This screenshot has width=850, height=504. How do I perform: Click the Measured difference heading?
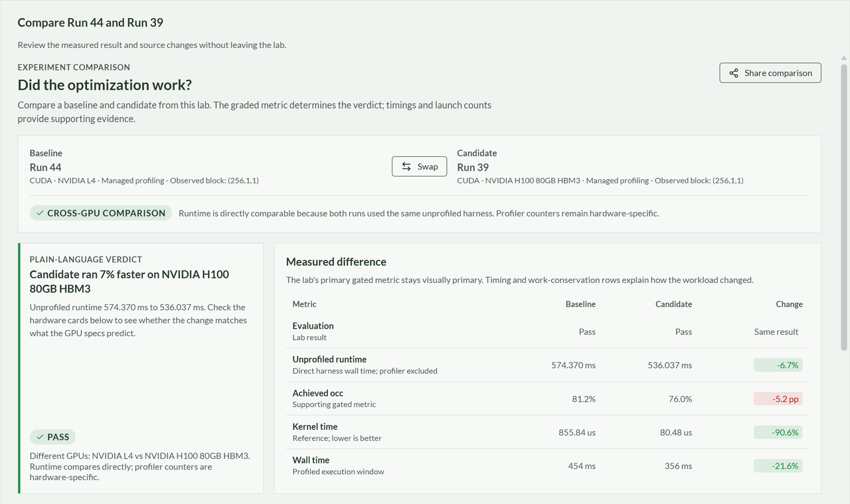336,262
